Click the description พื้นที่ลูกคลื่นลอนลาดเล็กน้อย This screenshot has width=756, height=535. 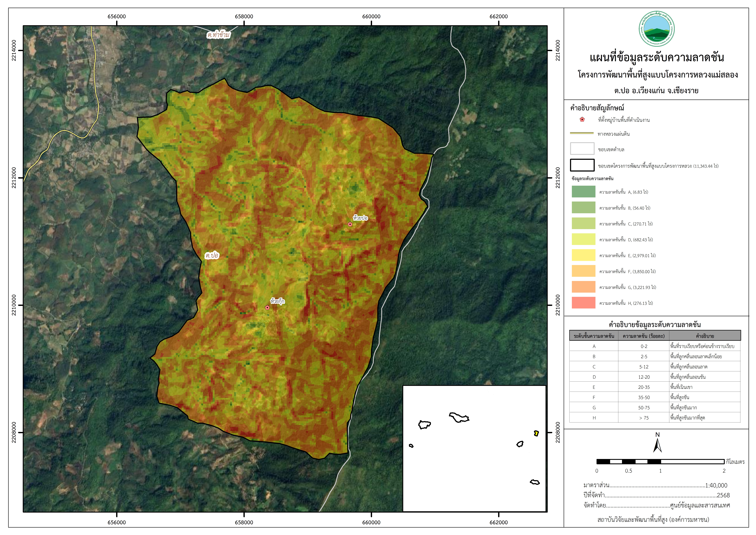click(x=696, y=356)
